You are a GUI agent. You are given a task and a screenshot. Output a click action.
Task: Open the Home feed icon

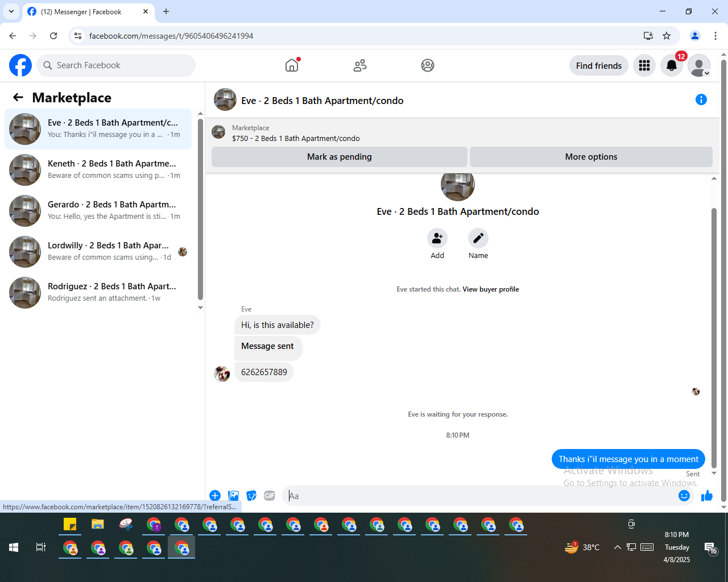tap(292, 65)
